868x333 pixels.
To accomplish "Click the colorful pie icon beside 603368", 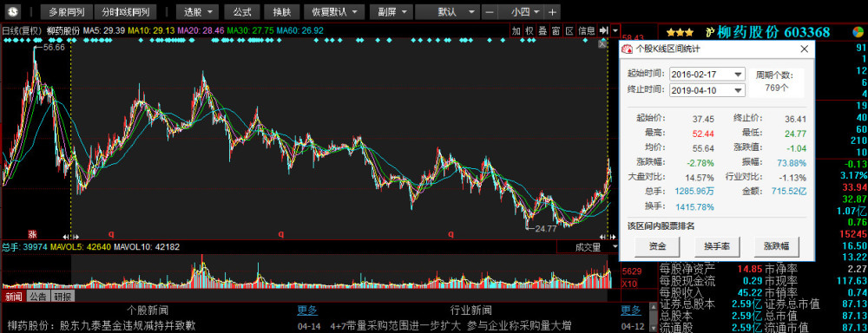I will pyautogui.click(x=858, y=32).
